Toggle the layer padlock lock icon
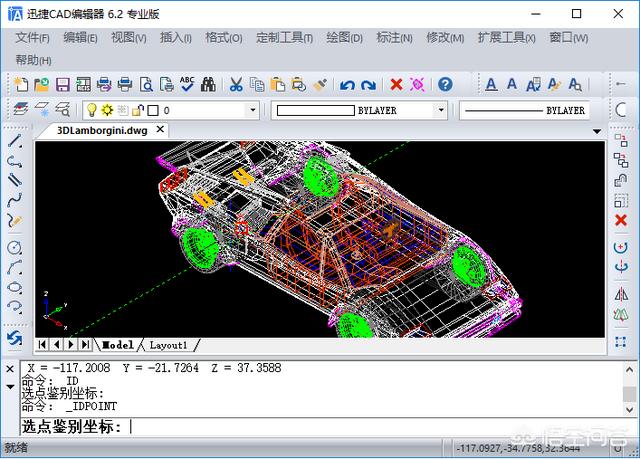640x459 pixels. coord(138,110)
